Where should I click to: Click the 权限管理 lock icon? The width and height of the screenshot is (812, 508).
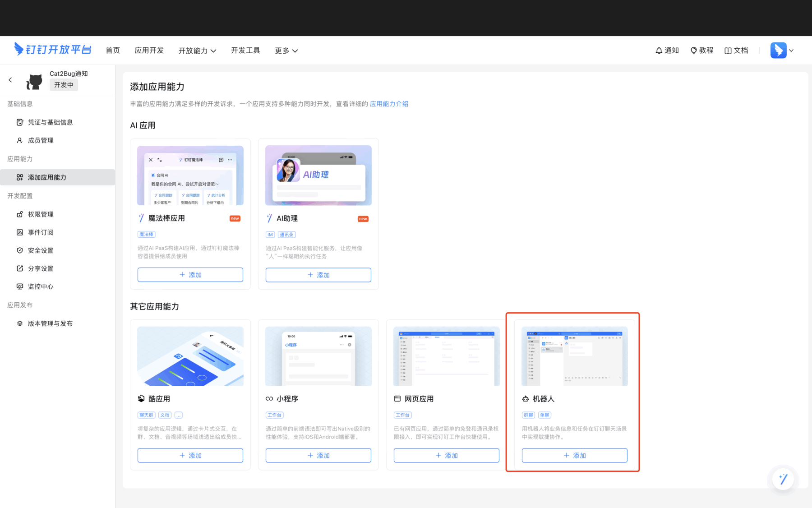(20, 214)
